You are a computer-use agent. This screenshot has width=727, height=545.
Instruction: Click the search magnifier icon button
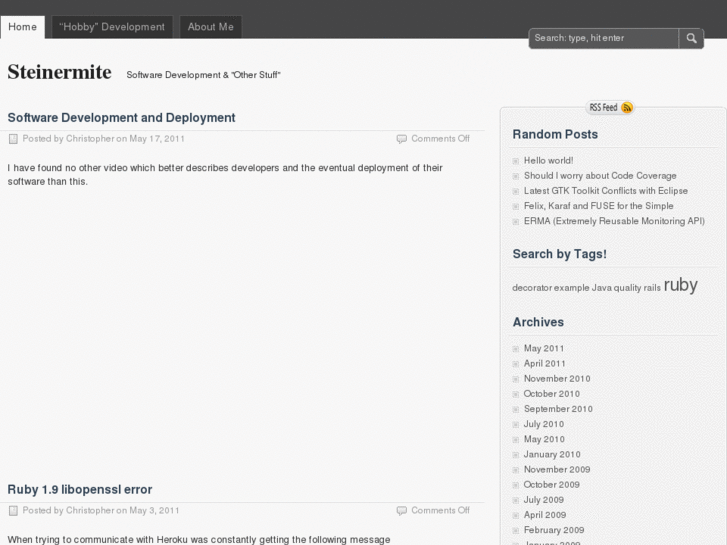(691, 38)
